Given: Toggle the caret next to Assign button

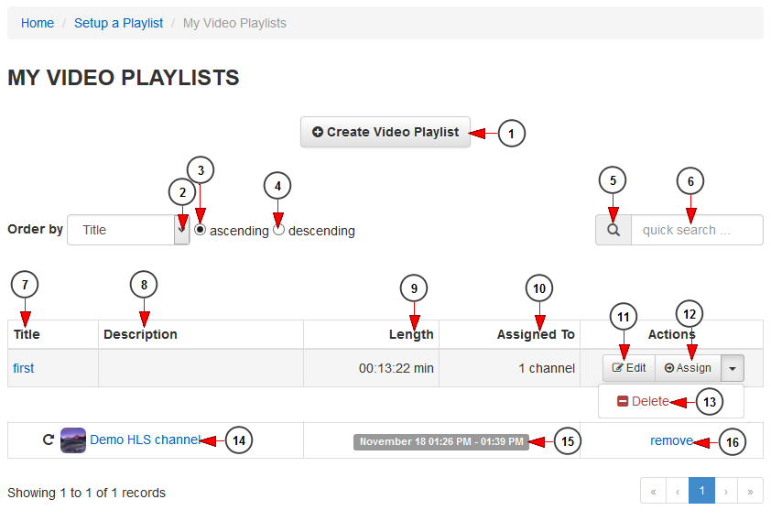Looking at the screenshot, I should [733, 368].
